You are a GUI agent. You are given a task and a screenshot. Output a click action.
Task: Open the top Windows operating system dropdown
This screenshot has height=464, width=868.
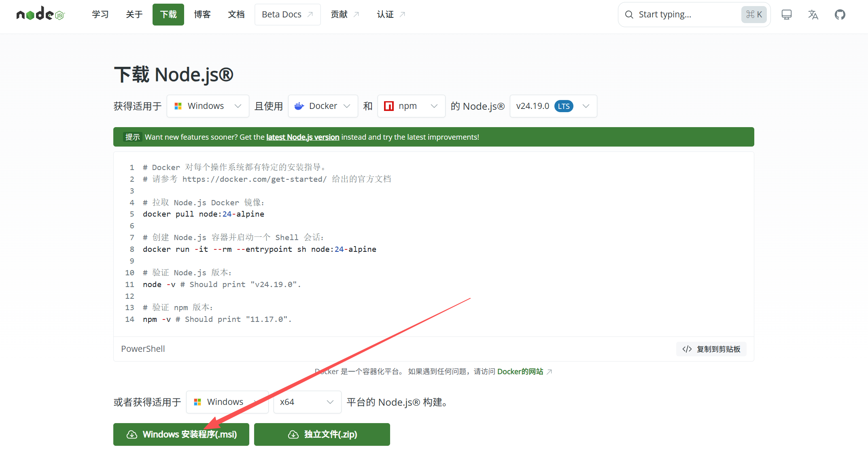click(208, 106)
